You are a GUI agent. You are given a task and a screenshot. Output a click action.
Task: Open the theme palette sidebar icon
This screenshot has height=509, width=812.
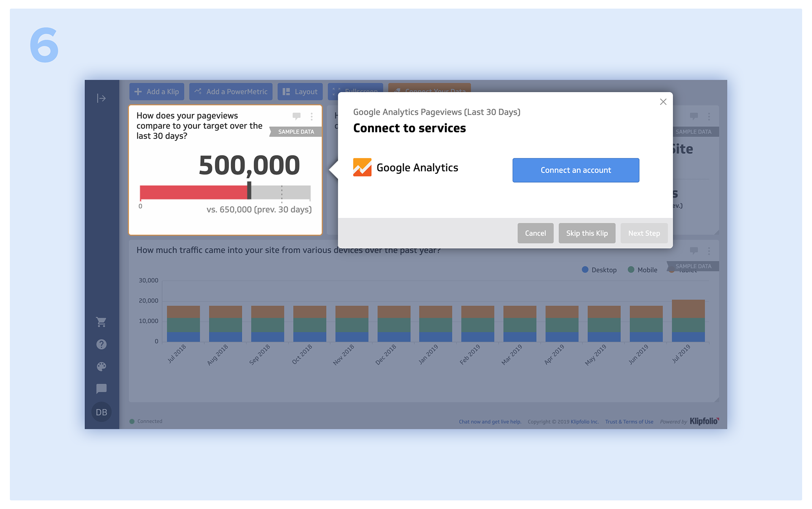[x=101, y=367]
